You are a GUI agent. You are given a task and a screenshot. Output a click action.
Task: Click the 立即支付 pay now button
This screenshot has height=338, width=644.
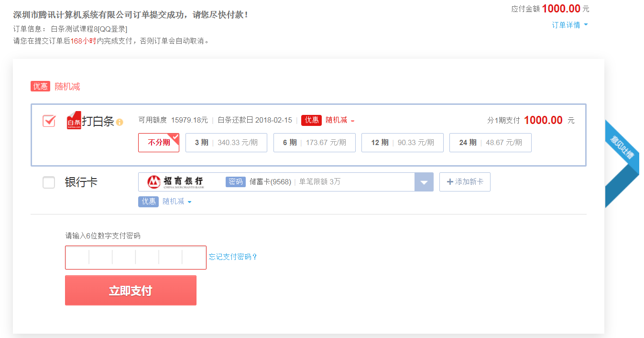click(131, 290)
